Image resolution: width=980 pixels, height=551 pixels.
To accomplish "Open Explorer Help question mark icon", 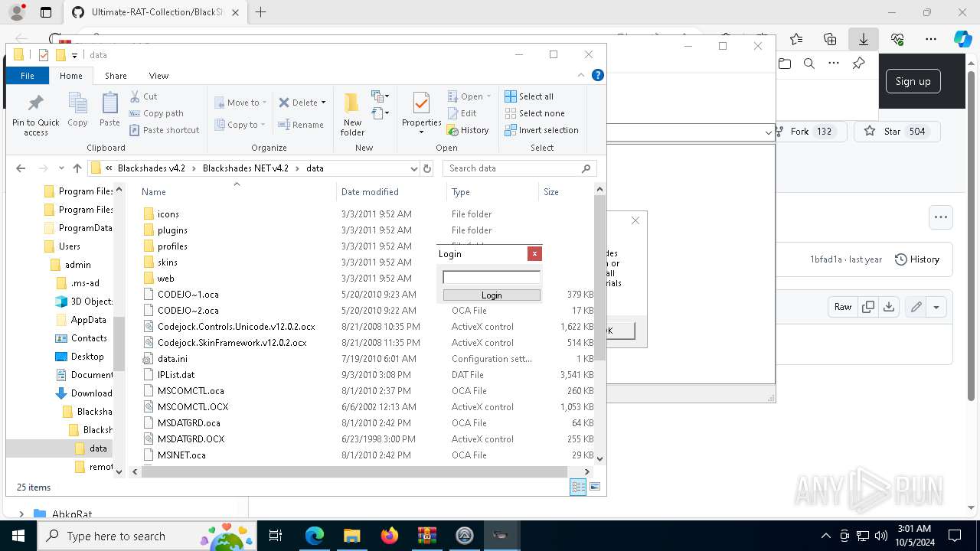I will click(x=598, y=75).
